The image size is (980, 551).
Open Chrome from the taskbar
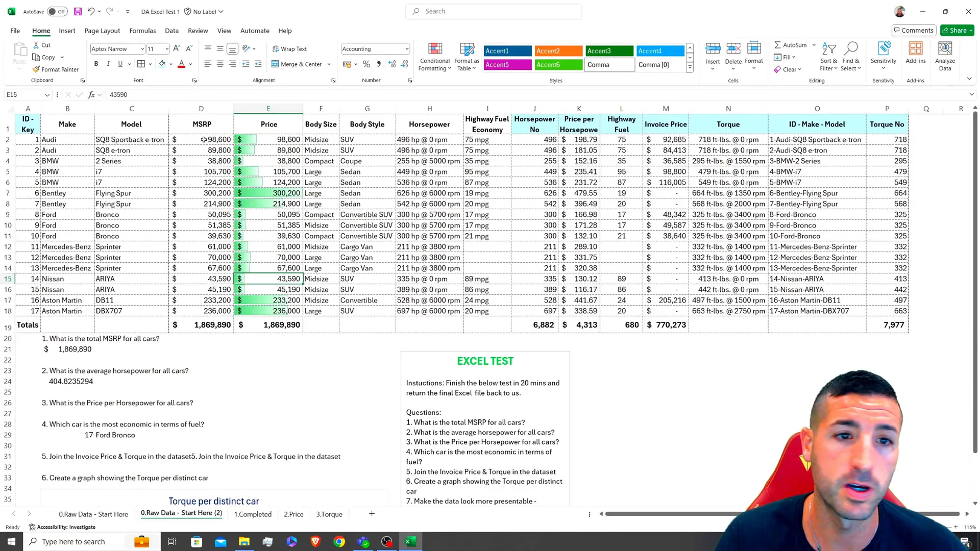(339, 541)
